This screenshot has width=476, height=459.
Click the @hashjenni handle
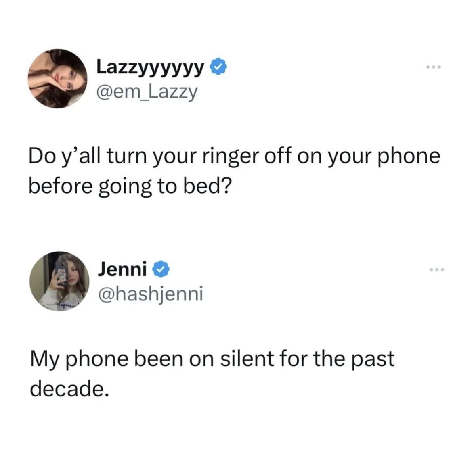pyautogui.click(x=151, y=294)
